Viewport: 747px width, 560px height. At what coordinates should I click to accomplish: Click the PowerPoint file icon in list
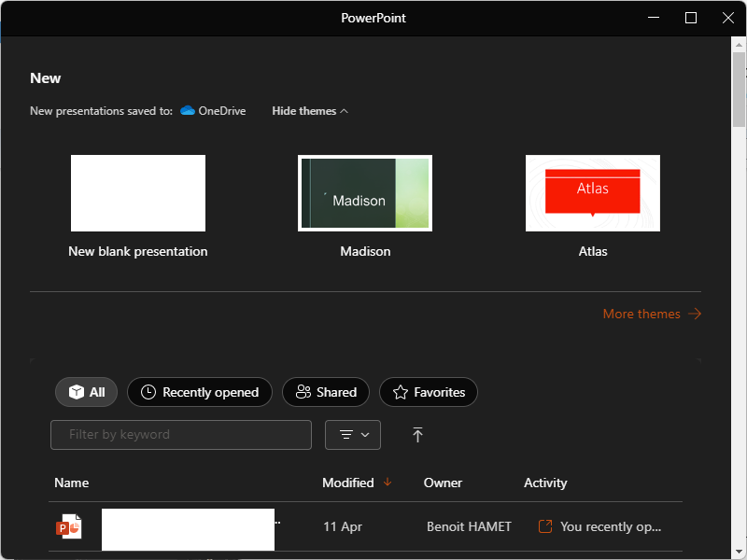pyautogui.click(x=68, y=526)
